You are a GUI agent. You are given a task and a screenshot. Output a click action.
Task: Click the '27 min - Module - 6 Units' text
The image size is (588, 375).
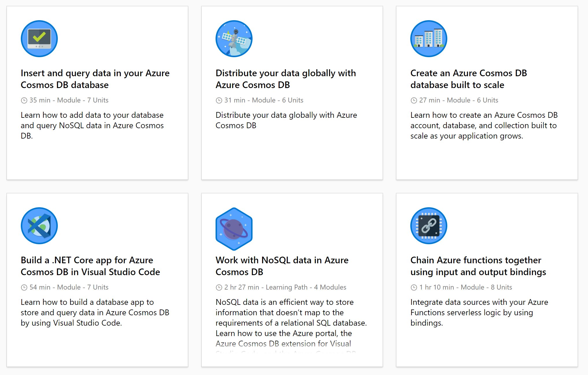(459, 100)
